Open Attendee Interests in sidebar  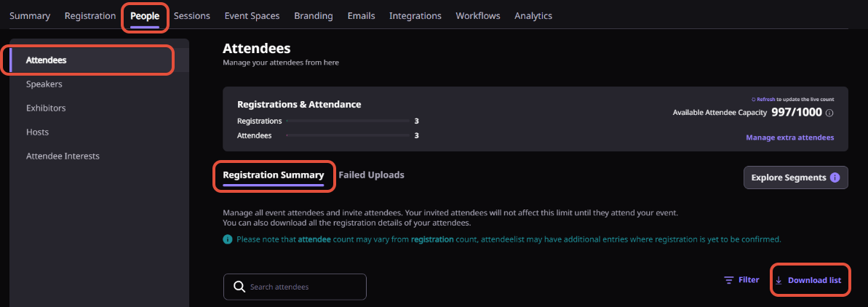point(63,156)
